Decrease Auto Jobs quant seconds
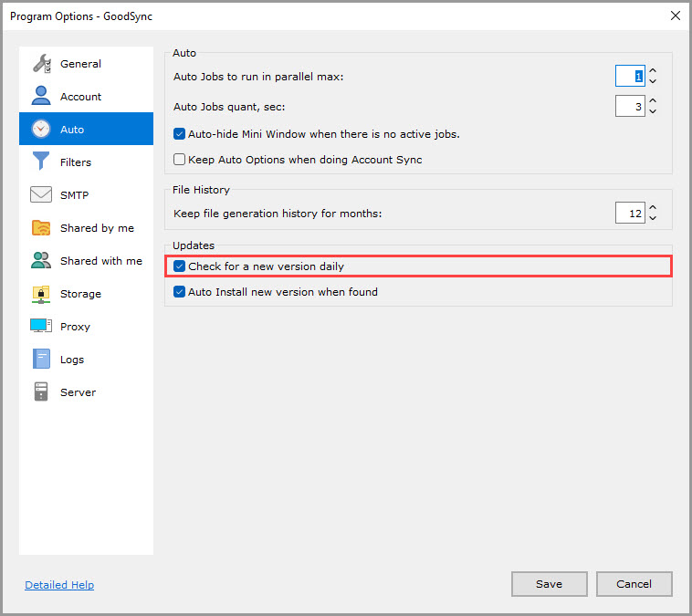 click(653, 111)
